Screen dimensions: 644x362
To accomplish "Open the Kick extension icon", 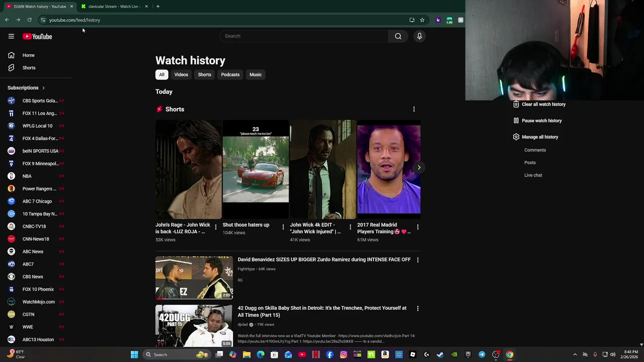I will pyautogui.click(x=438, y=20).
